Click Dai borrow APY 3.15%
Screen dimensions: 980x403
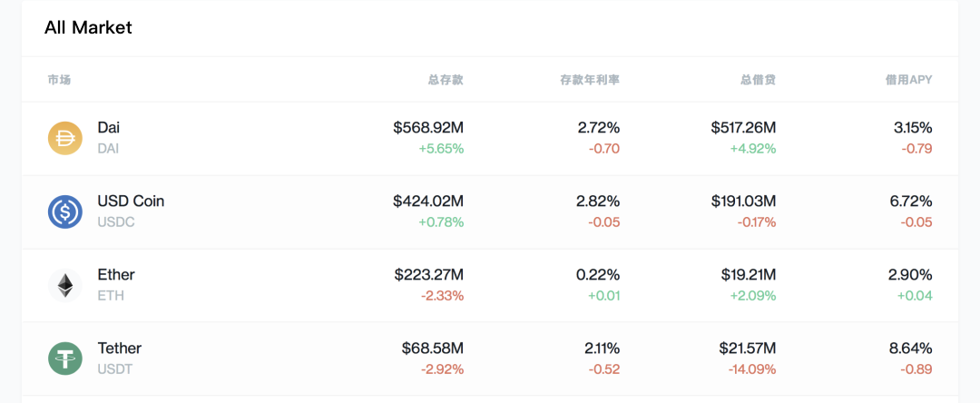click(x=913, y=128)
